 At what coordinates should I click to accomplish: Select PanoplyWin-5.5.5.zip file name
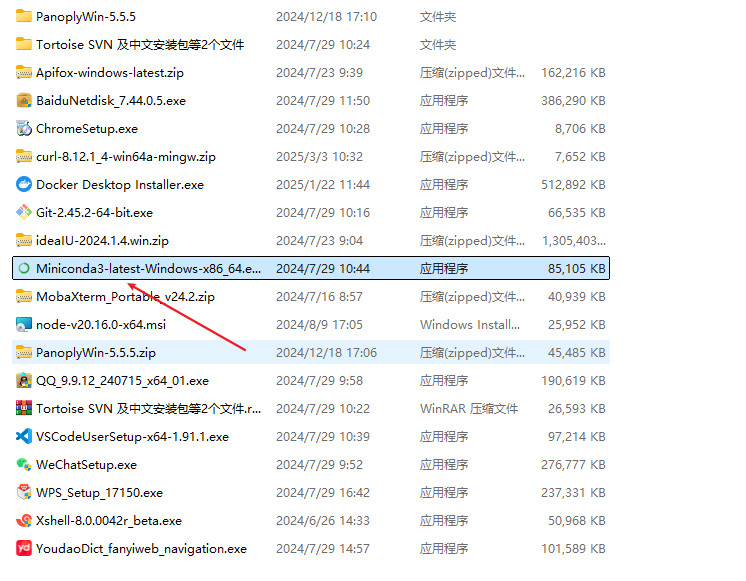96,353
